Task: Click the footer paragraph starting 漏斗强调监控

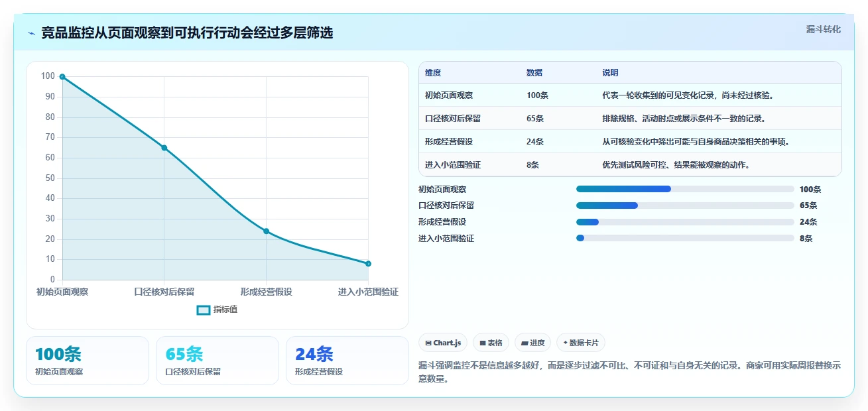Action: click(x=630, y=372)
